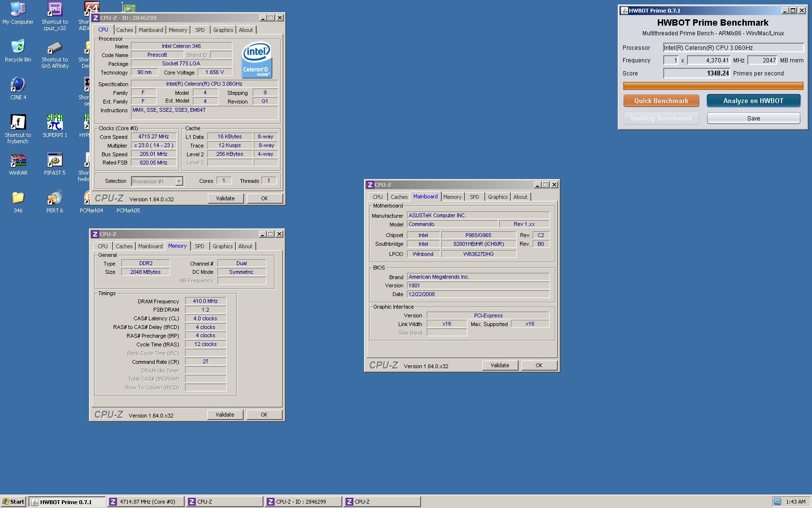Click Analyze on HWBOT button
Image resolution: width=812 pixels, height=508 pixels.
754,101
